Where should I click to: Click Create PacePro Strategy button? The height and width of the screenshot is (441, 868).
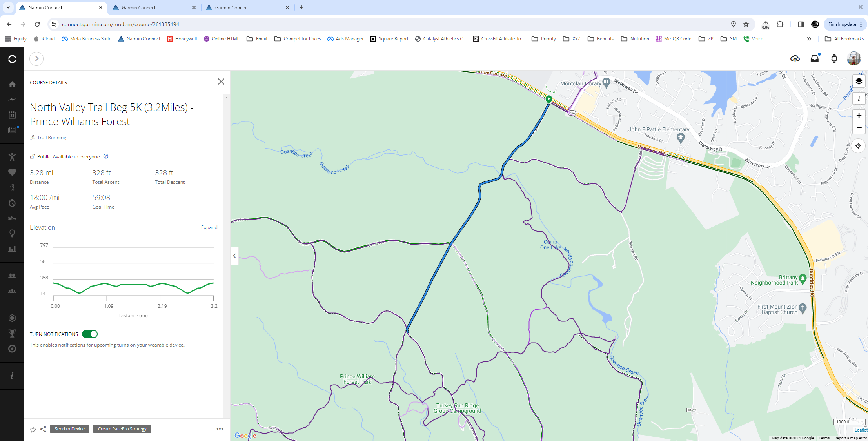[x=122, y=429]
